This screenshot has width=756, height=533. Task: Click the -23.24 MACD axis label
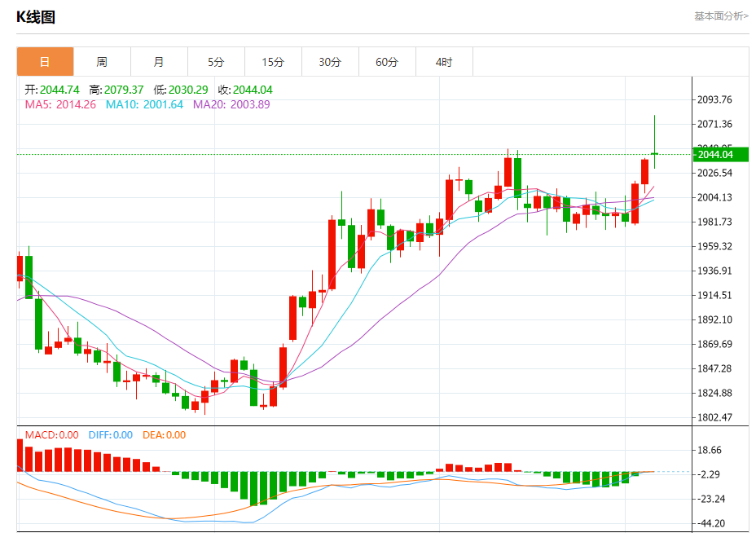pos(711,500)
